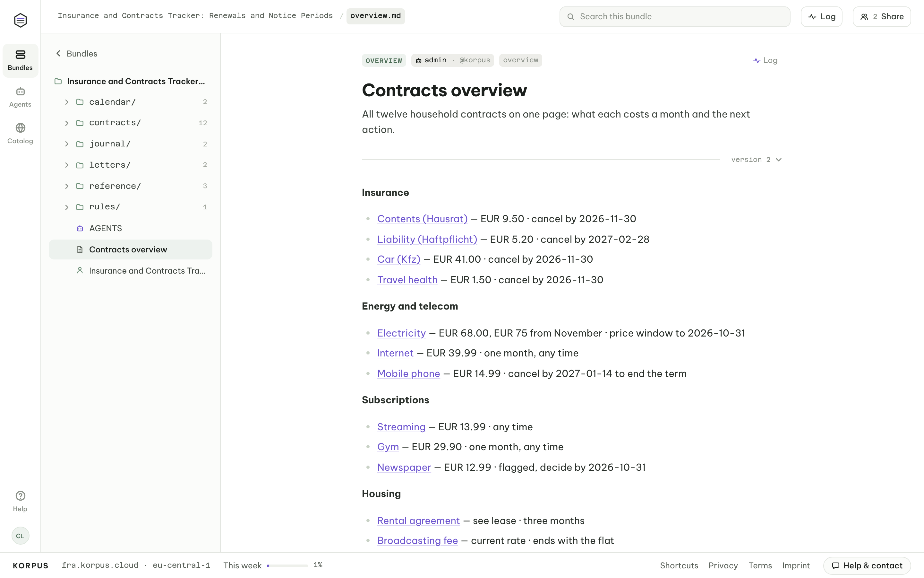
Task: Expand the journal/ folder chevron
Action: (x=67, y=144)
